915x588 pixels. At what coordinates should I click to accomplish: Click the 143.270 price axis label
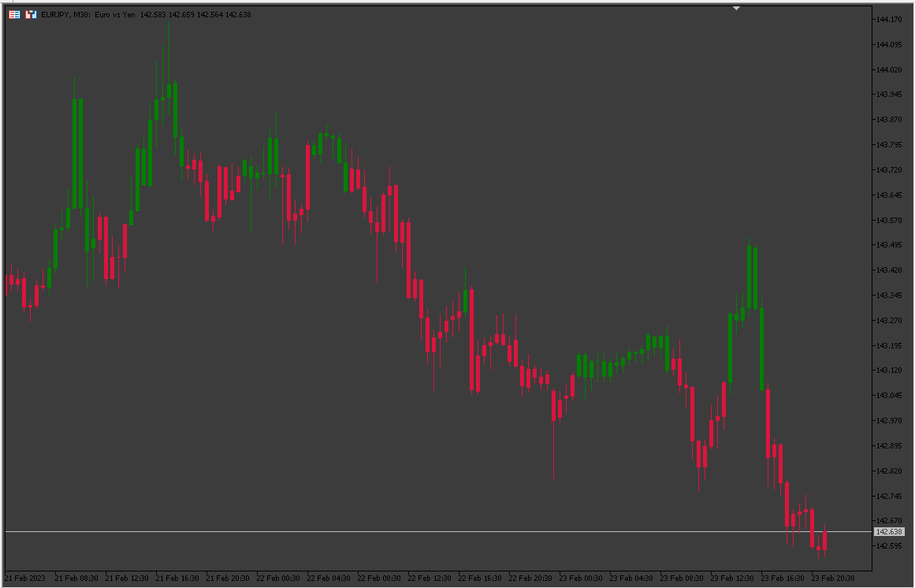[x=889, y=321]
